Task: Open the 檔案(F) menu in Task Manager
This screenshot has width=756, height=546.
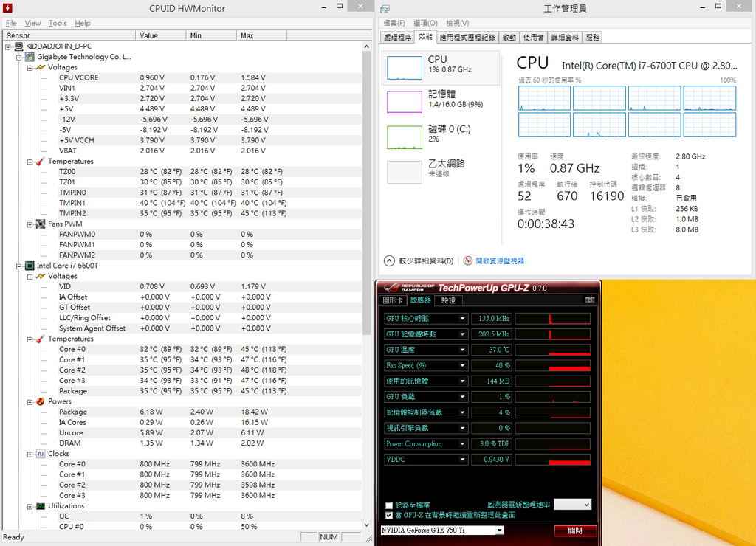Action: (394, 23)
